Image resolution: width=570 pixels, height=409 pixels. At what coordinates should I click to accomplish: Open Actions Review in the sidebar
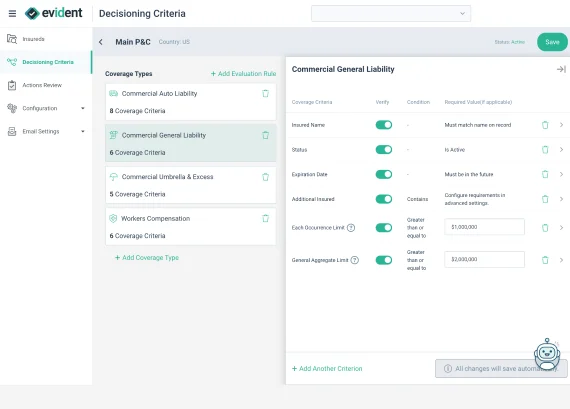click(x=46, y=85)
